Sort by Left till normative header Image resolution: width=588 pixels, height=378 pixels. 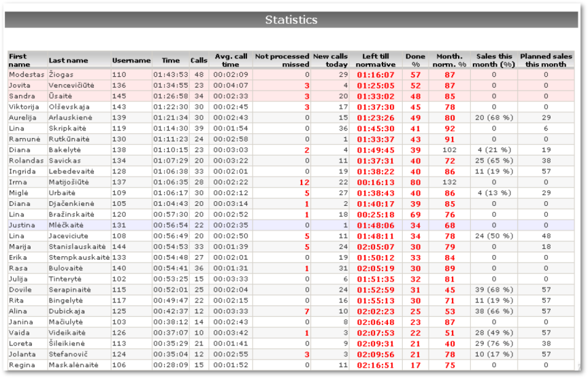(376, 60)
